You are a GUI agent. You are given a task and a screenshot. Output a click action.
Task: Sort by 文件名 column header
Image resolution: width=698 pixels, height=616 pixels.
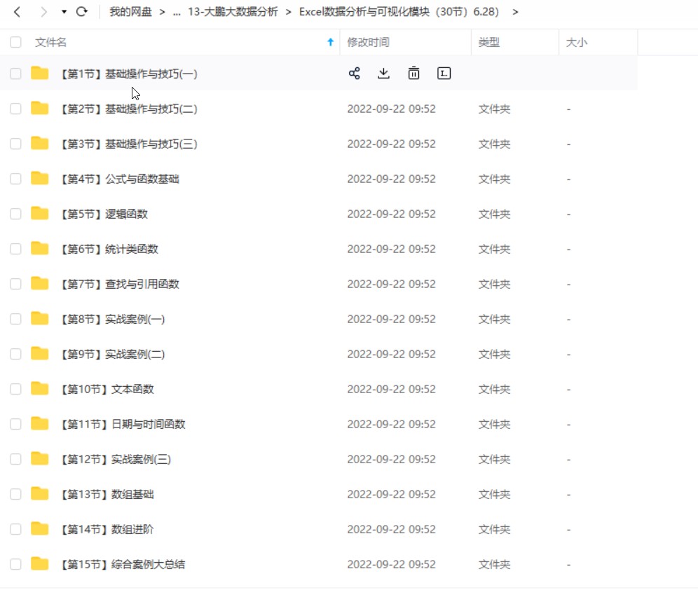coord(50,42)
